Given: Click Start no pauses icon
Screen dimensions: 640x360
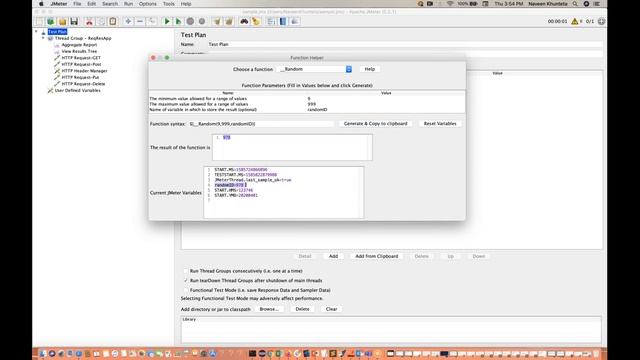Looking at the screenshot, I should coord(178,21).
